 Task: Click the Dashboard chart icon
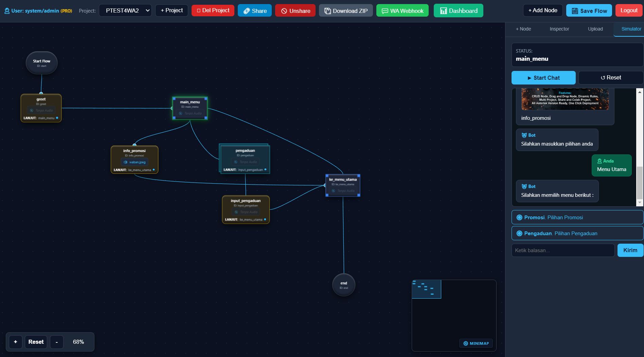click(443, 11)
